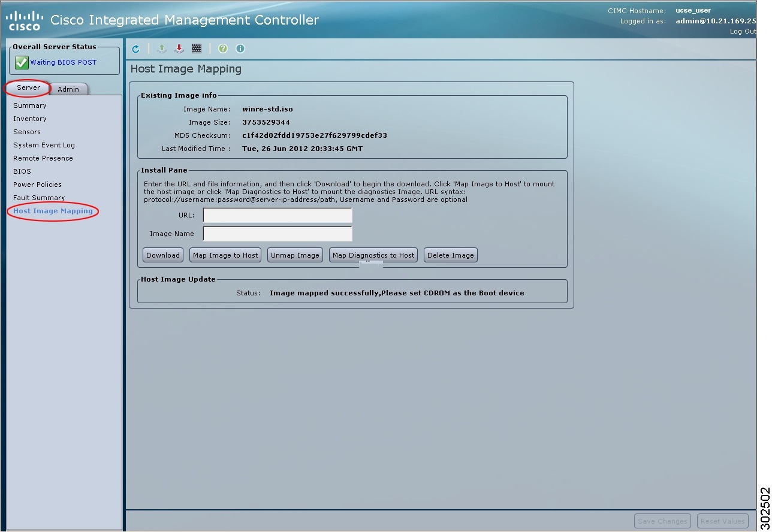Open the BIOS page
The width and height of the screenshot is (772, 532).
coord(22,171)
